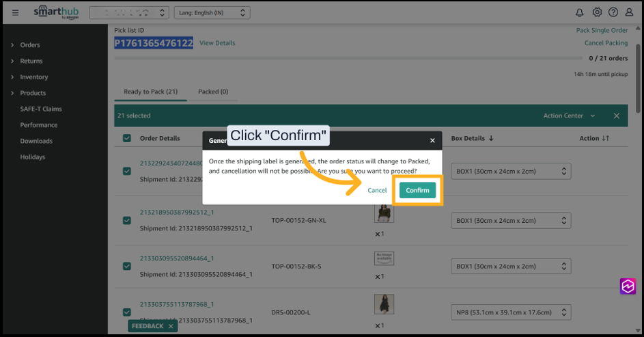Click the purple floating widget icon
This screenshot has height=337, width=644.
(628, 286)
